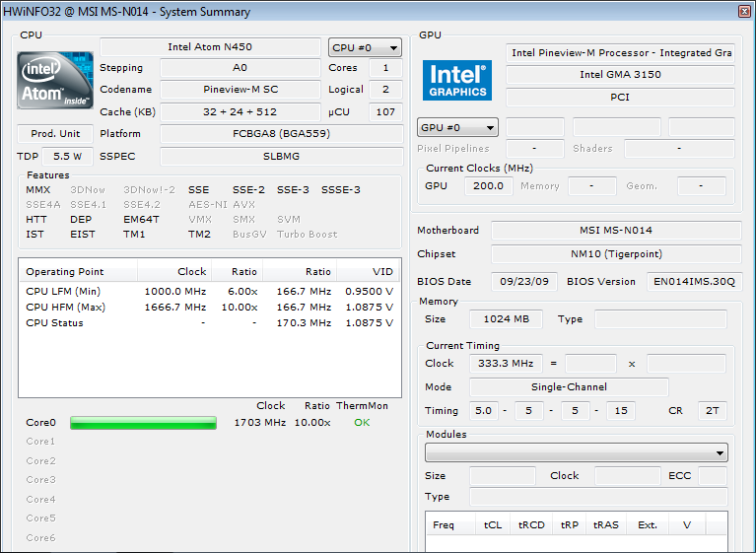Click the Core0 clock reading 1703 MHz
The height and width of the screenshot is (553, 756).
coord(260,423)
